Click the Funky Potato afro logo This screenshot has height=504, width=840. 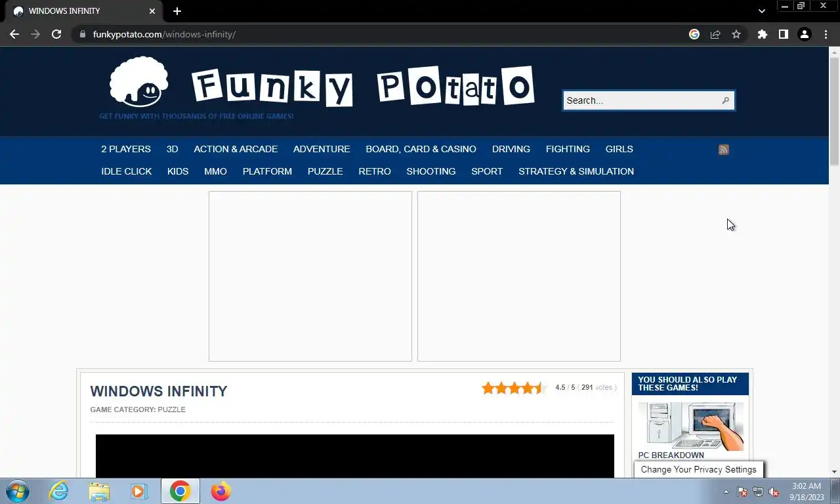click(x=138, y=82)
